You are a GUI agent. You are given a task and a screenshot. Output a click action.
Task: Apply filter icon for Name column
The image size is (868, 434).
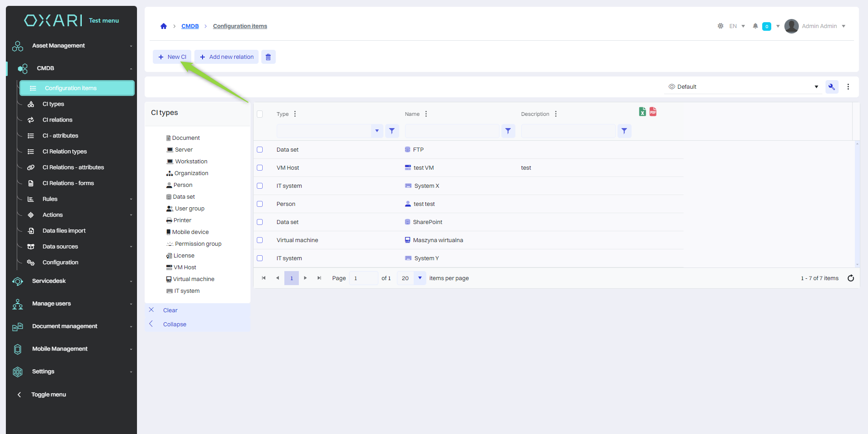click(x=508, y=131)
